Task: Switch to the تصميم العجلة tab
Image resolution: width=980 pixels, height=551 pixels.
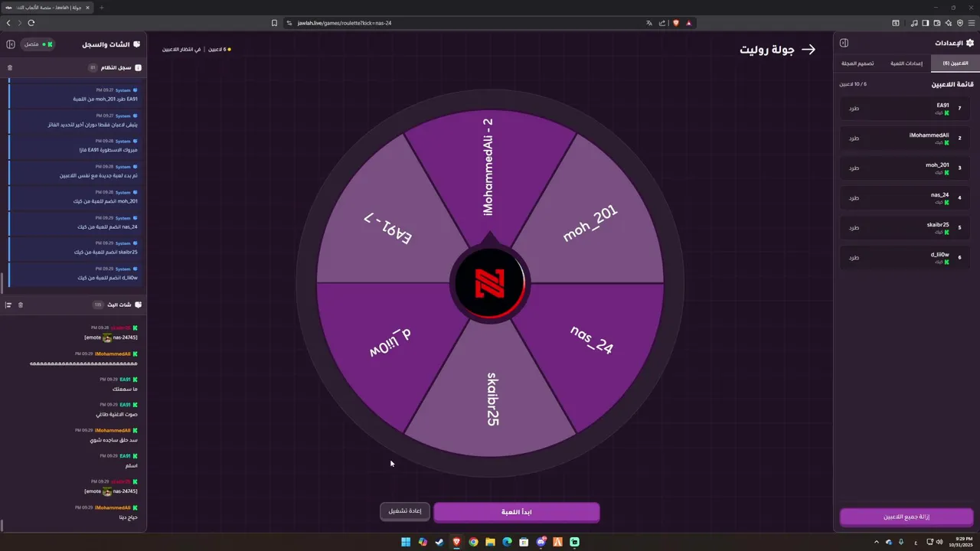Action: (x=857, y=64)
